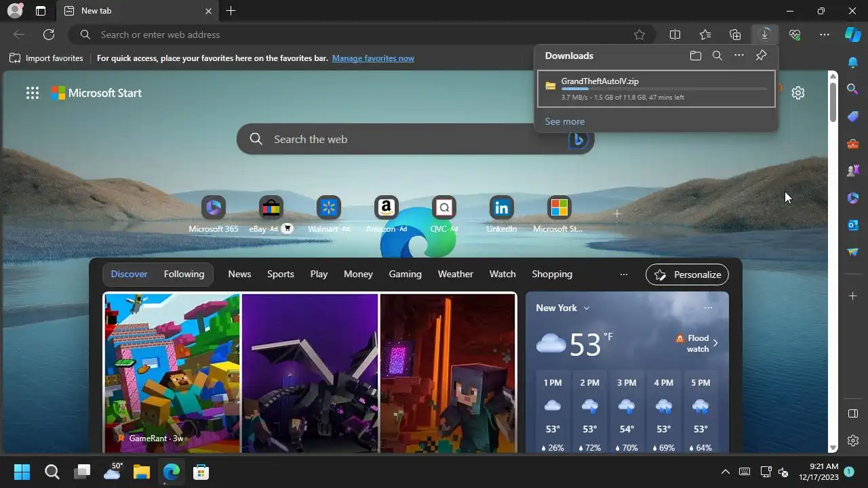Open the GameRant Minecraft article thumbnail
This screenshot has height=488, width=868.
310,372
